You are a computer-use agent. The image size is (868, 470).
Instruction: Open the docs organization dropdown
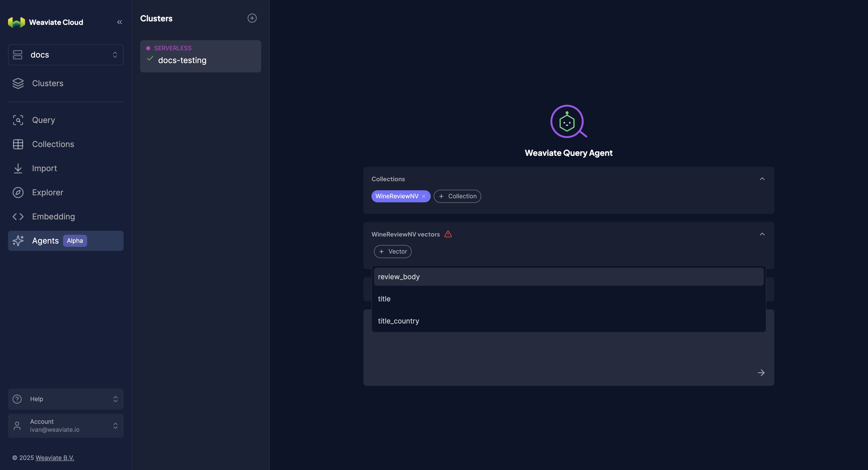[66, 55]
